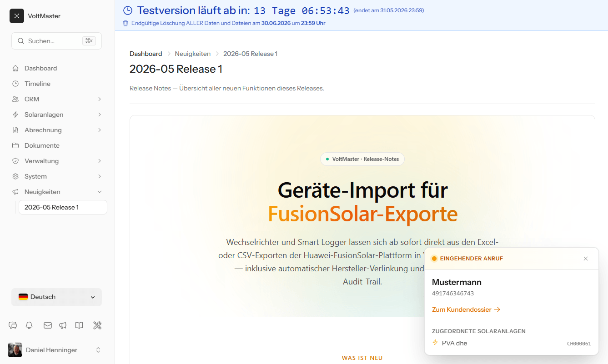The height and width of the screenshot is (364, 608).
Task: Click the VoltMaster · Release-Notes badge
Action: (362, 159)
